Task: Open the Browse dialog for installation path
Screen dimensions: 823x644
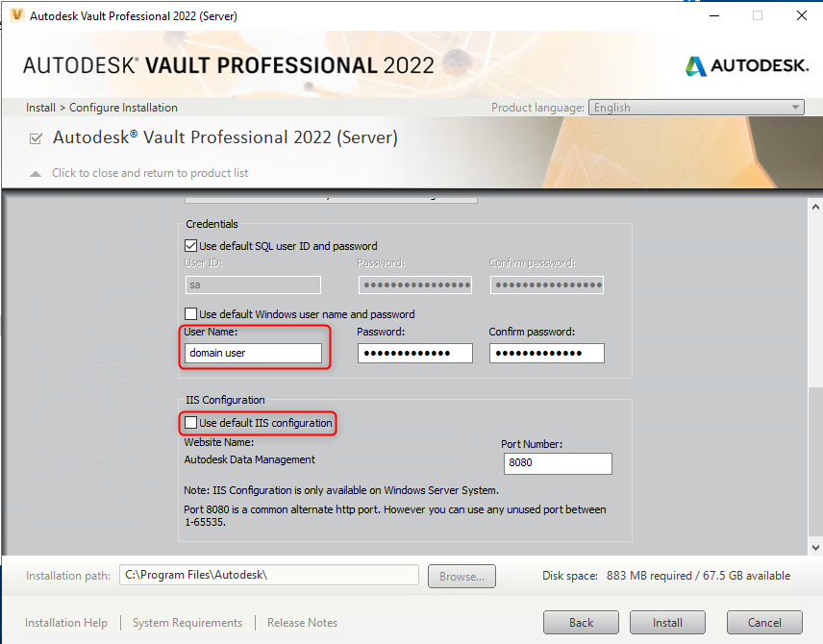Action: pos(461,576)
